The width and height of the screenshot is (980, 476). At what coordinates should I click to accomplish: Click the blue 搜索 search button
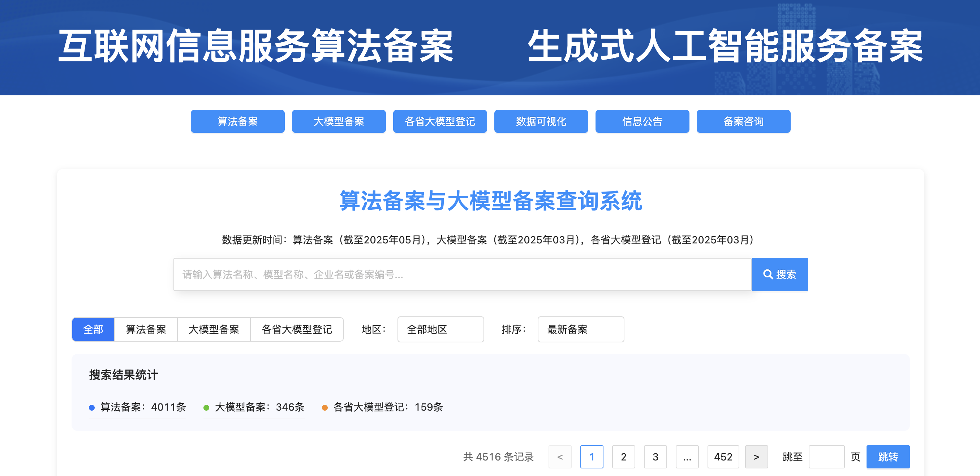pyautogui.click(x=779, y=274)
